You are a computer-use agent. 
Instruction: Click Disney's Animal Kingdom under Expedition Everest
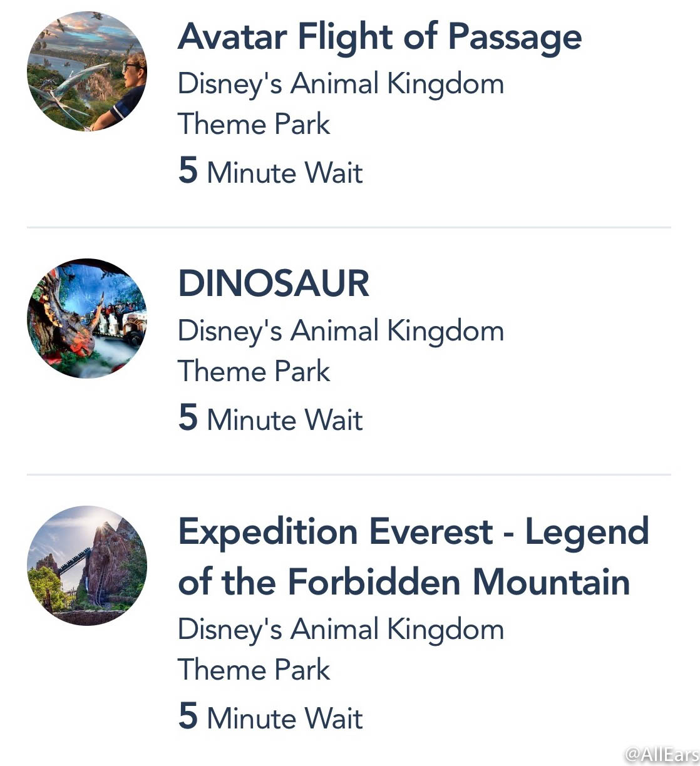(x=341, y=630)
